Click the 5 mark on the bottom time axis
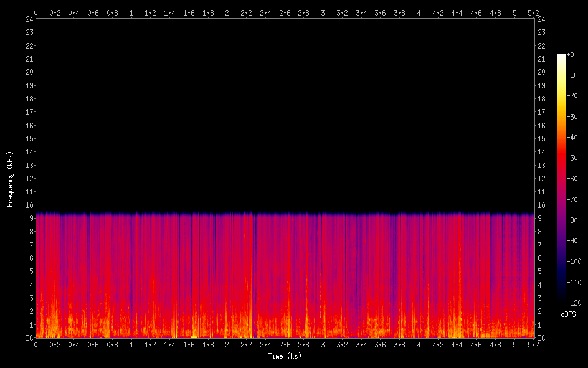This screenshot has height=368, width=588. coord(514,344)
